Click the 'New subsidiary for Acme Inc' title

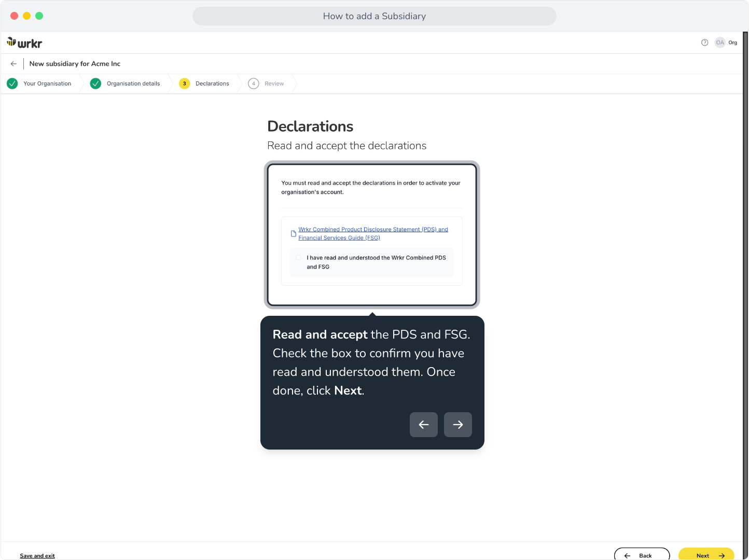[75, 64]
